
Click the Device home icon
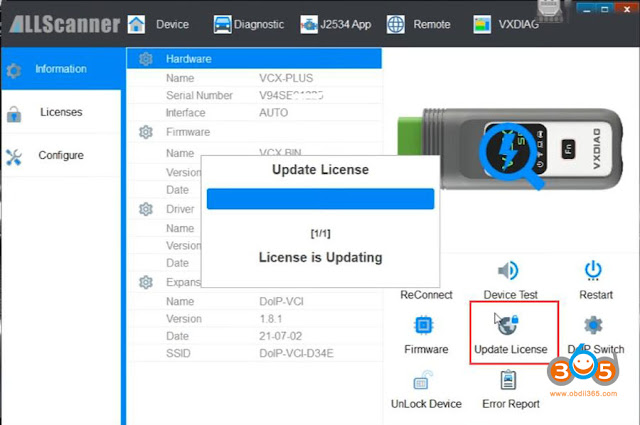click(x=136, y=24)
